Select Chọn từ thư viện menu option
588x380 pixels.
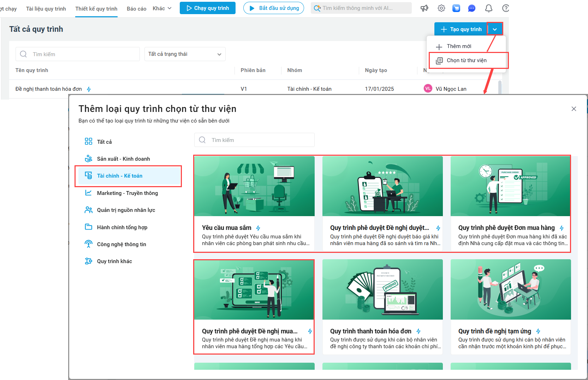click(466, 60)
